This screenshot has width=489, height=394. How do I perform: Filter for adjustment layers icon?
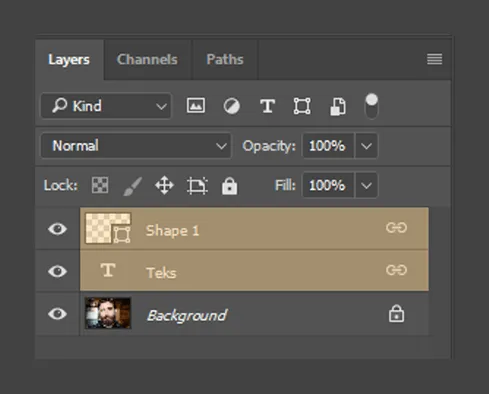point(231,106)
